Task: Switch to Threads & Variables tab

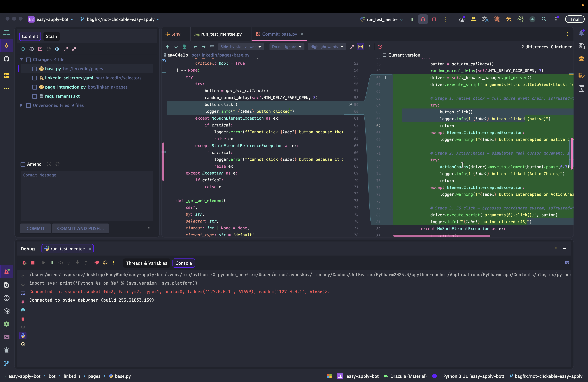Action: coord(146,263)
